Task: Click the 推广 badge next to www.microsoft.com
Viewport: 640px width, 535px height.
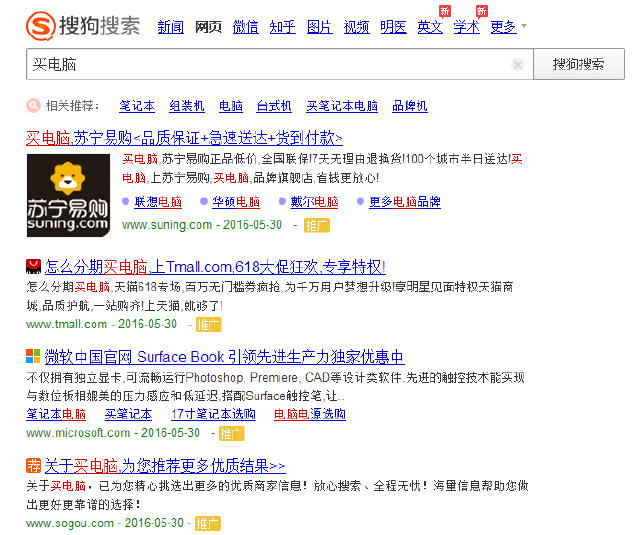Action: (231, 433)
